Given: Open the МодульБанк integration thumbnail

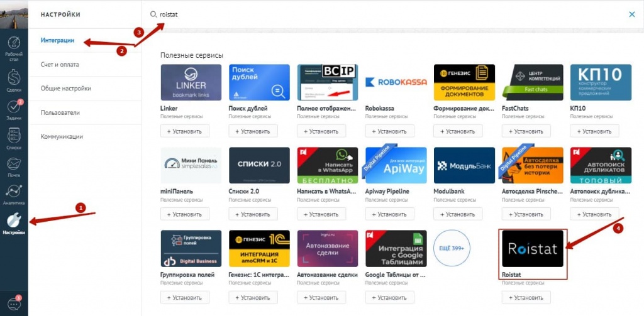Looking at the screenshot, I should (464, 165).
